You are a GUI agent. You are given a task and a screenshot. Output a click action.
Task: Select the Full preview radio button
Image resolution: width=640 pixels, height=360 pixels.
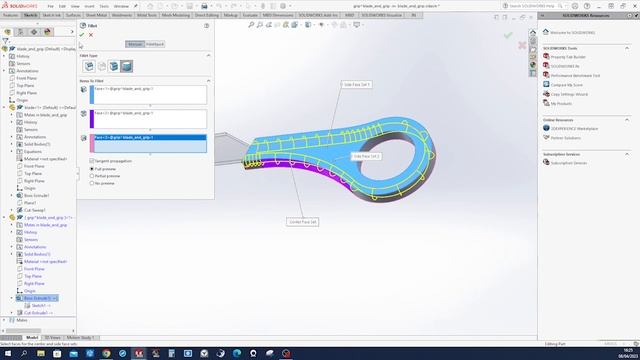91,169
